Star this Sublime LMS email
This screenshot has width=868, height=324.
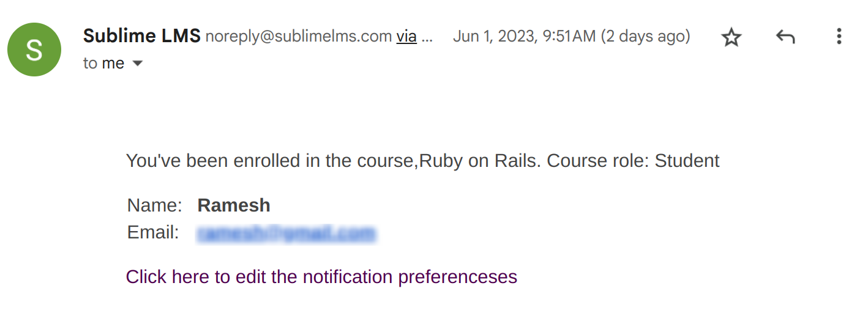[x=731, y=37]
